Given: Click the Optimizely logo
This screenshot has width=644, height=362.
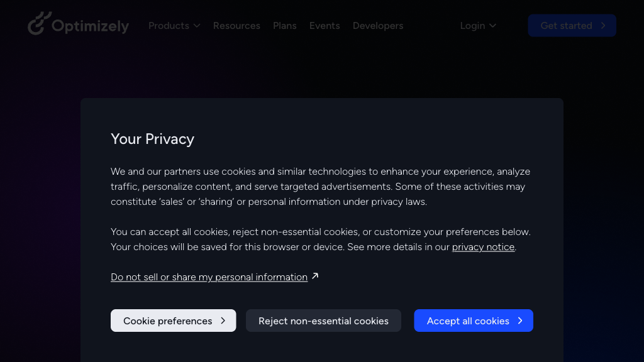Looking at the screenshot, I should (78, 25).
